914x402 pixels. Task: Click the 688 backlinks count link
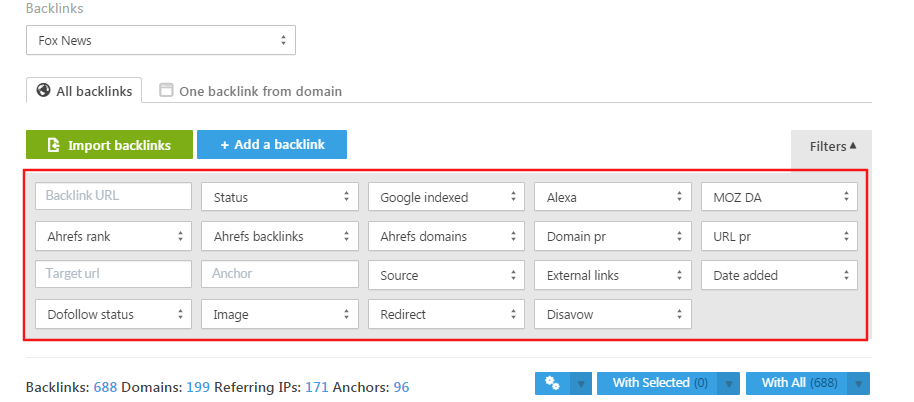[x=105, y=387]
